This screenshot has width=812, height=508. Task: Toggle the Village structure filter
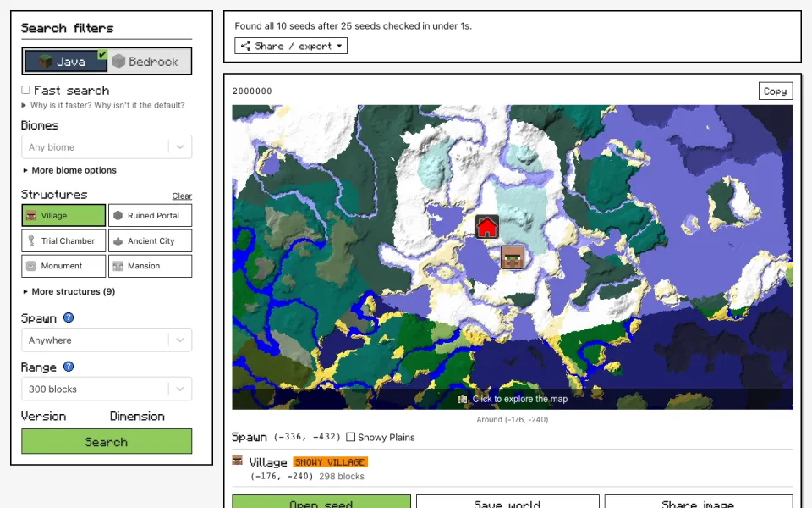tap(63, 215)
